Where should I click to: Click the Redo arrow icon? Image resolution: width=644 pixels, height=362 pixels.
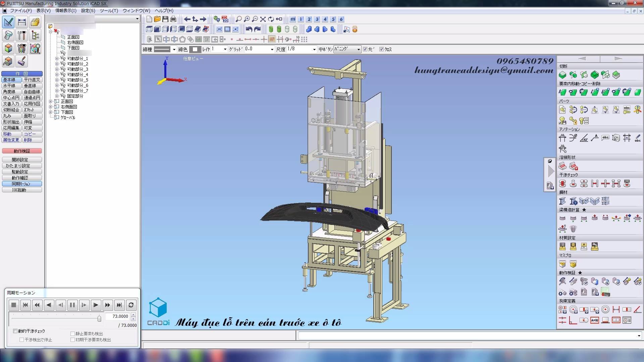click(257, 29)
